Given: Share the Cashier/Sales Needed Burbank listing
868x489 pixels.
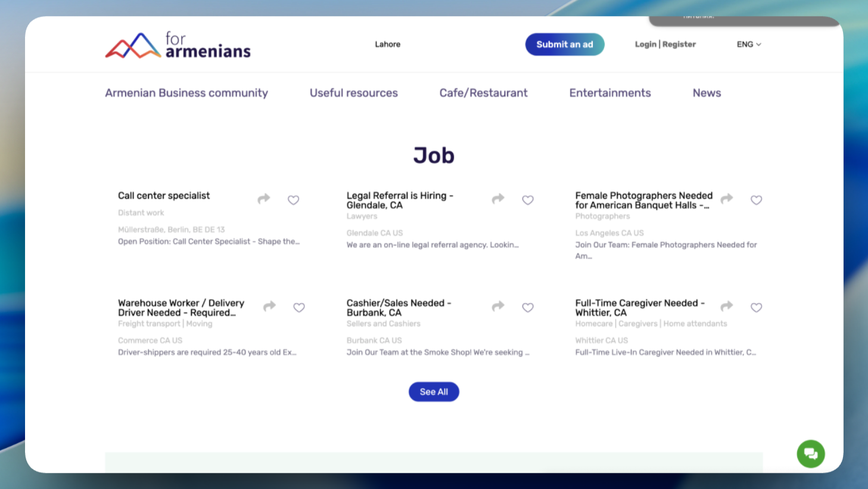Looking at the screenshot, I should coord(498,306).
